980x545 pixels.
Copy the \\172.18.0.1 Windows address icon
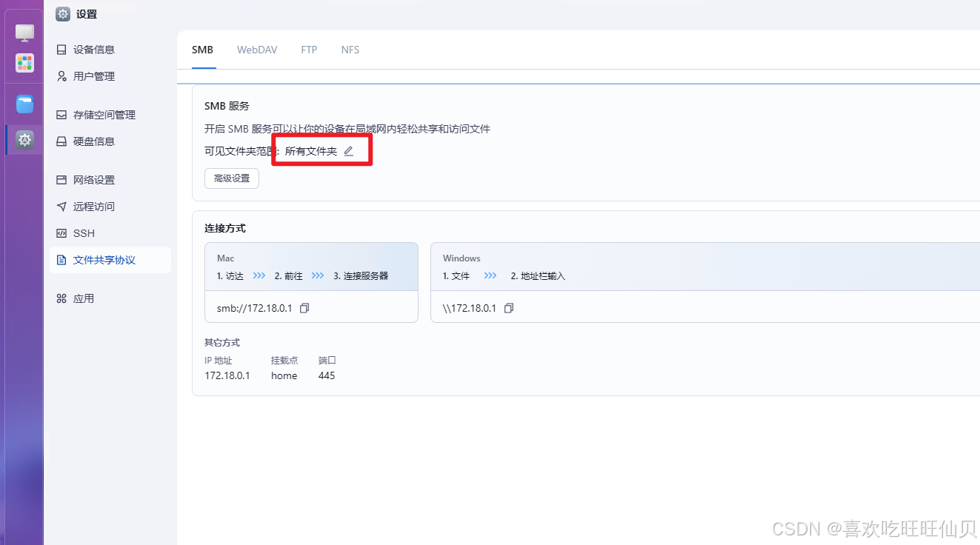[x=509, y=308]
